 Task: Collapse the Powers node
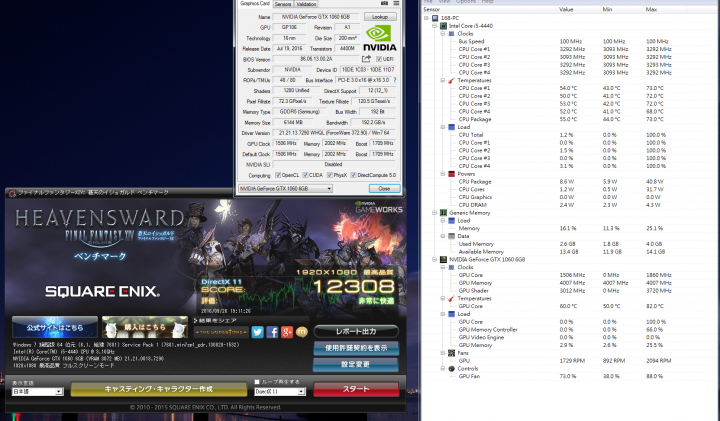pyautogui.click(x=443, y=174)
